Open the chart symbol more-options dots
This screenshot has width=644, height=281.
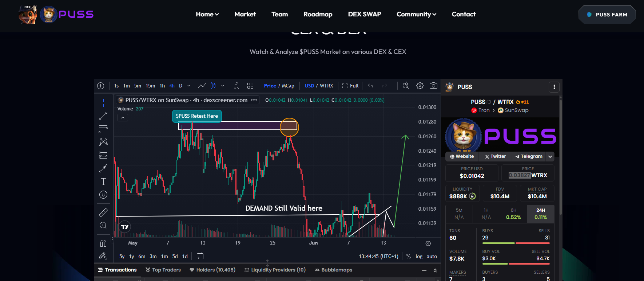(x=254, y=100)
